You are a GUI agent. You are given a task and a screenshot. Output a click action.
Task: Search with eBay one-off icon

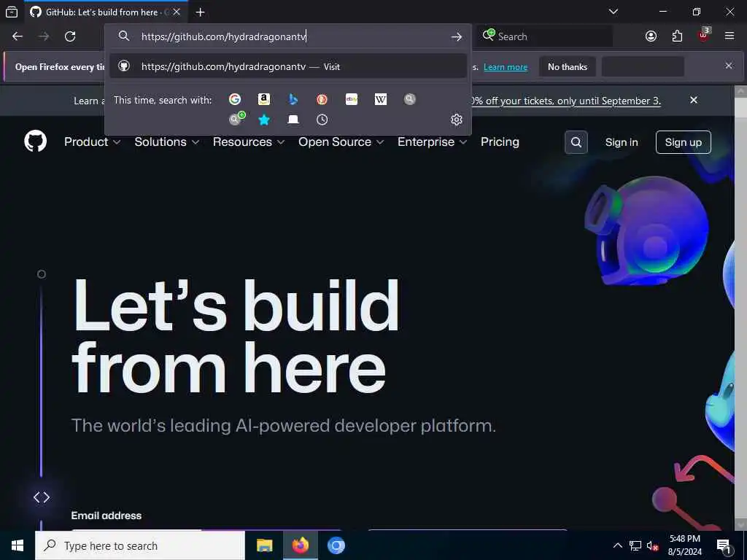(x=352, y=99)
